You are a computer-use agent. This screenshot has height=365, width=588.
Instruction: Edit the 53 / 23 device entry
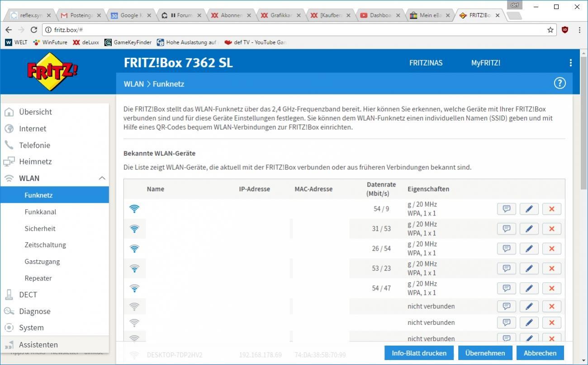point(529,268)
